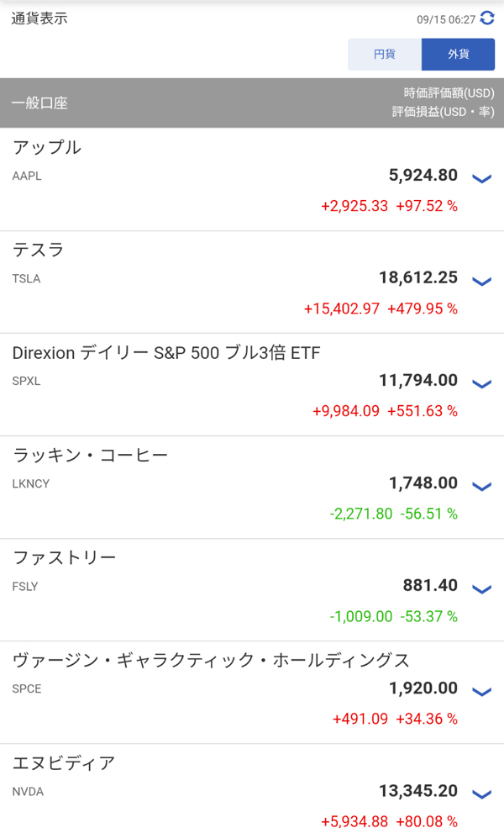504x828 pixels.
Task: Click the refresh icon beside the timestamp
Action: tap(487, 18)
